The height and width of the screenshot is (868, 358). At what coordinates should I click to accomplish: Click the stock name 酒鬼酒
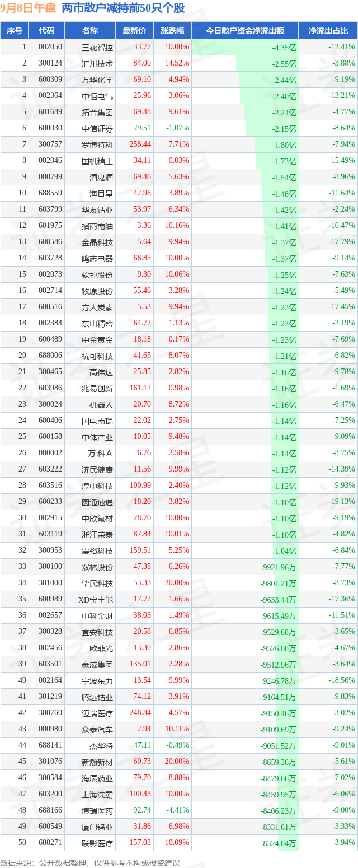101,177
